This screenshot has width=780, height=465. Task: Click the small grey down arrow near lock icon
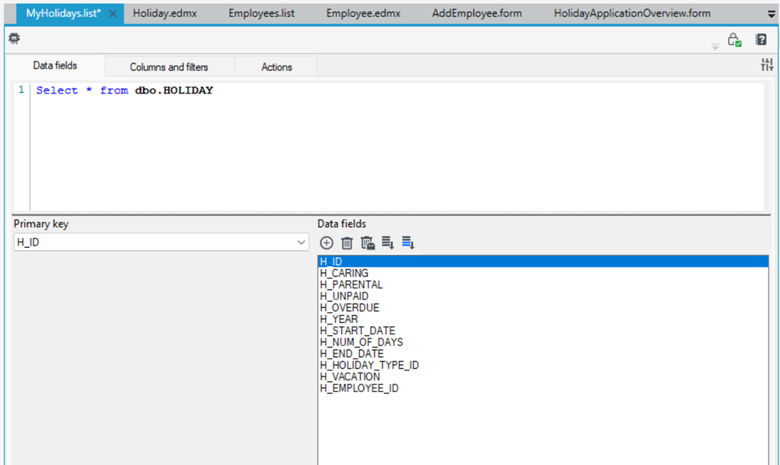point(715,47)
